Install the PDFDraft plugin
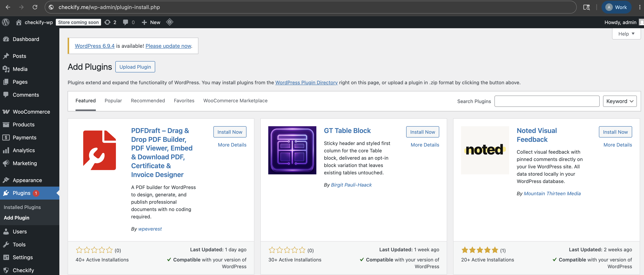Screen dimensions: 644x275 [x=230, y=132]
